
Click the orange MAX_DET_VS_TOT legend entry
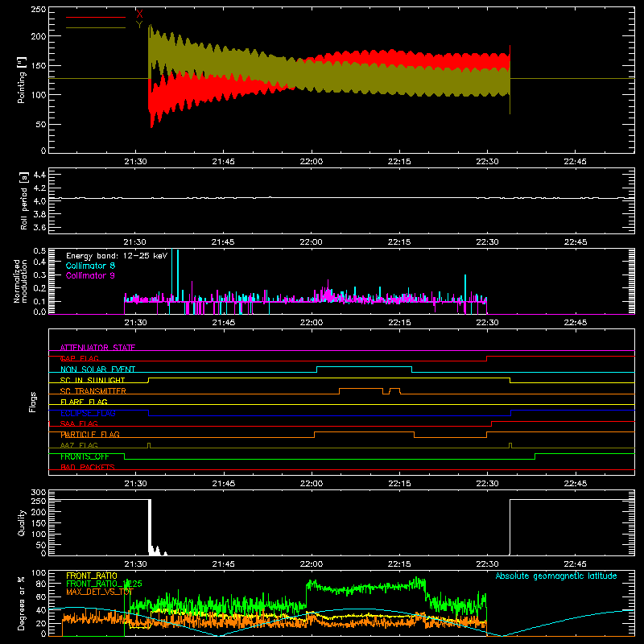point(100,592)
